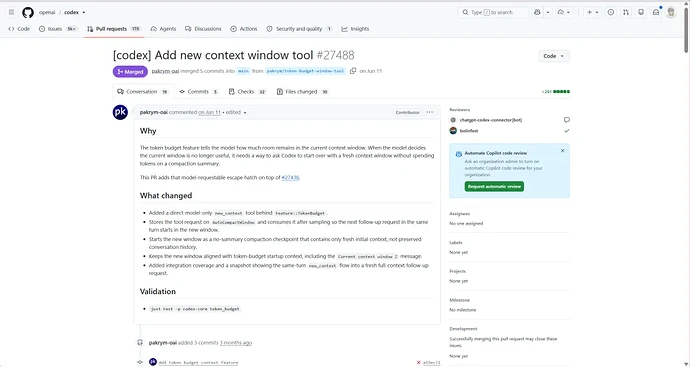Open '3 months ago' commits timestamp
Screen dimensions: 690x367
[236, 342]
